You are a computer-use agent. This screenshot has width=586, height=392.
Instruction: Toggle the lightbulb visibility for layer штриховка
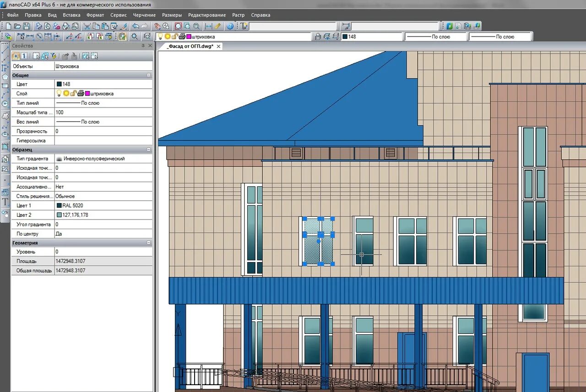click(x=59, y=93)
